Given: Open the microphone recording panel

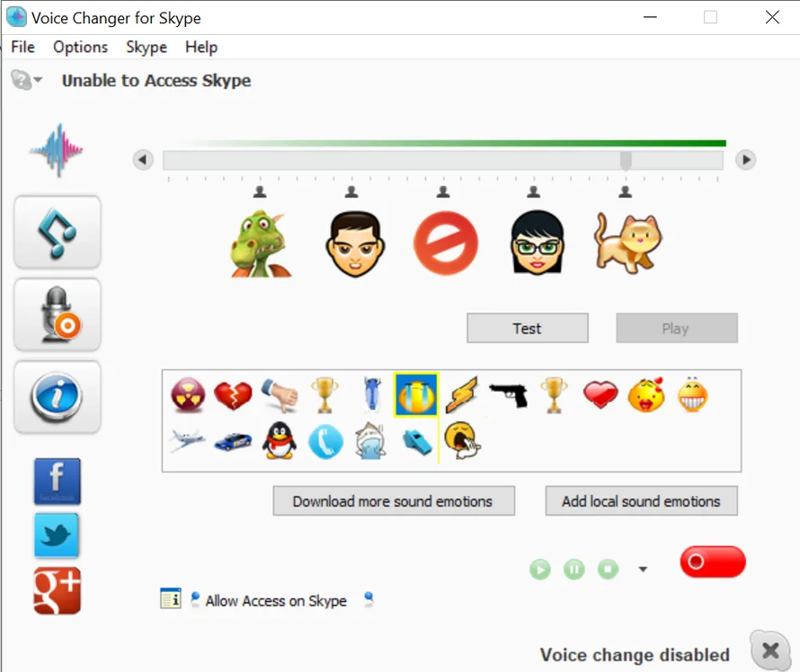Looking at the screenshot, I should point(58,314).
